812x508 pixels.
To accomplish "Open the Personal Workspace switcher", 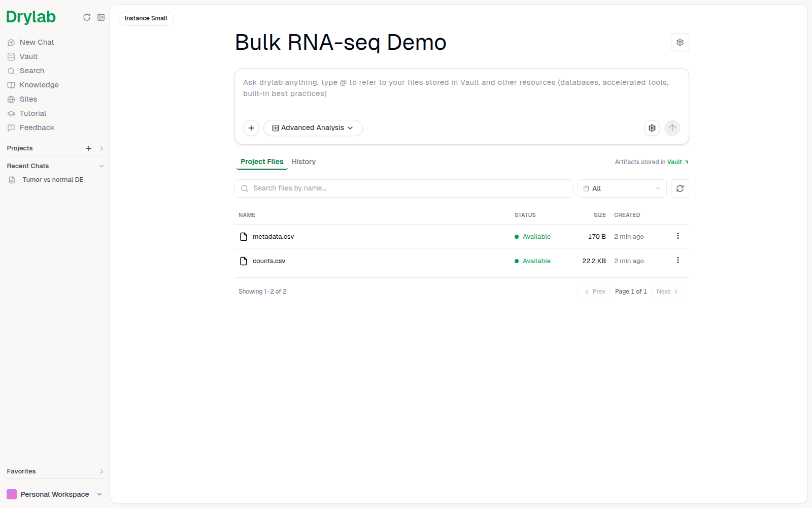I will tap(54, 494).
